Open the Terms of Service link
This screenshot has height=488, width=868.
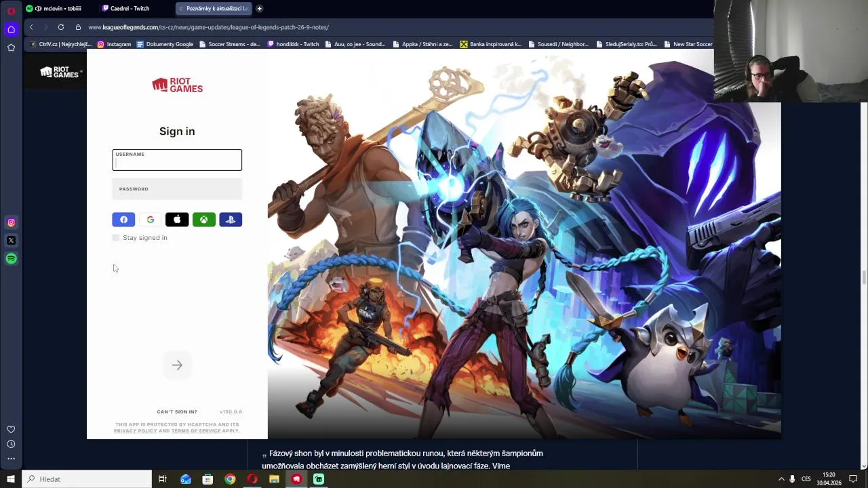[196, 431]
